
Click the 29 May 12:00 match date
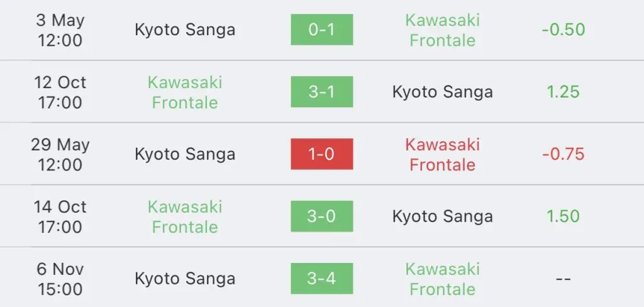[x=60, y=155]
